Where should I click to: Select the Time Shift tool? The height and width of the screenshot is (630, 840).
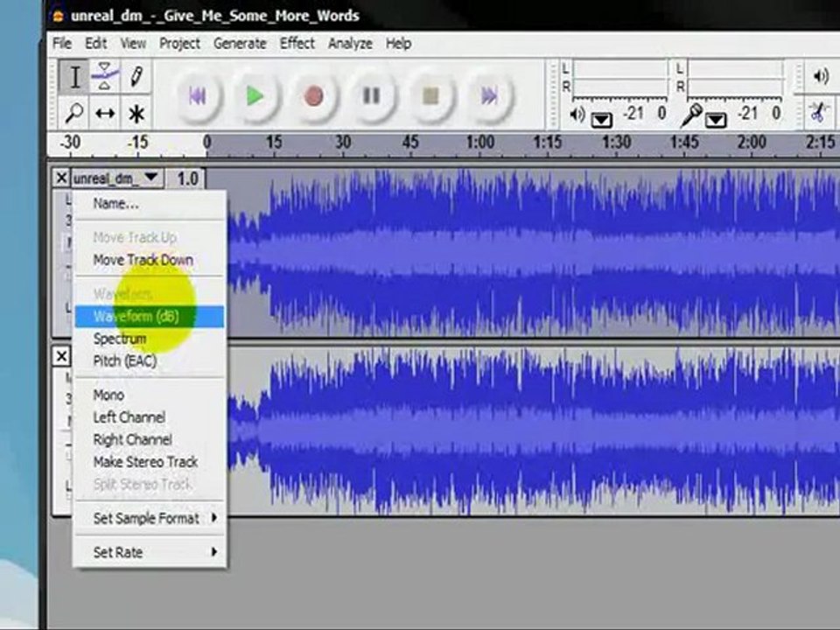pos(105,113)
